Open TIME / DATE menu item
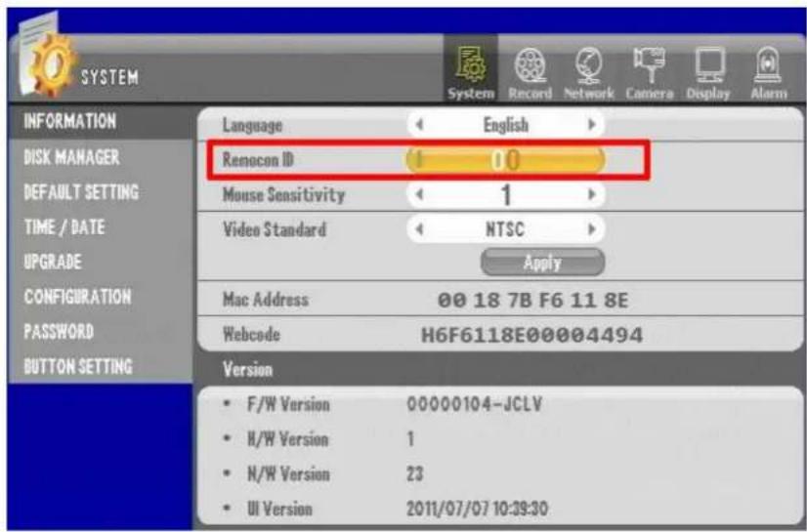Image resolution: width=807 pixels, height=532 pixels. coord(64,226)
